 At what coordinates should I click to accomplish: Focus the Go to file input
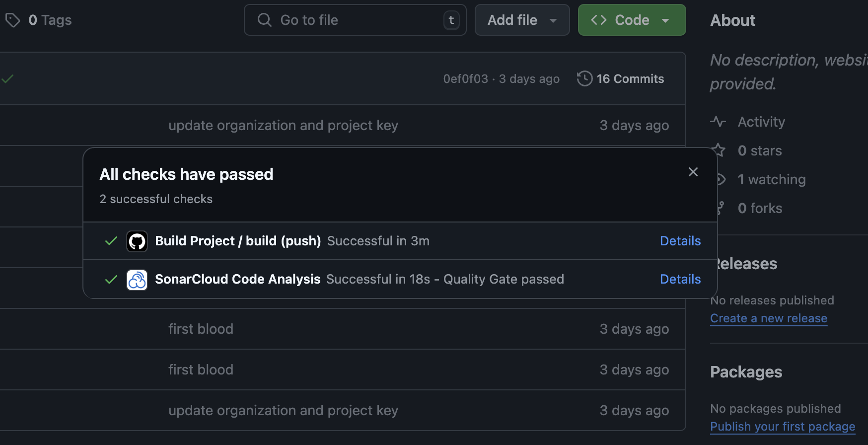355,20
